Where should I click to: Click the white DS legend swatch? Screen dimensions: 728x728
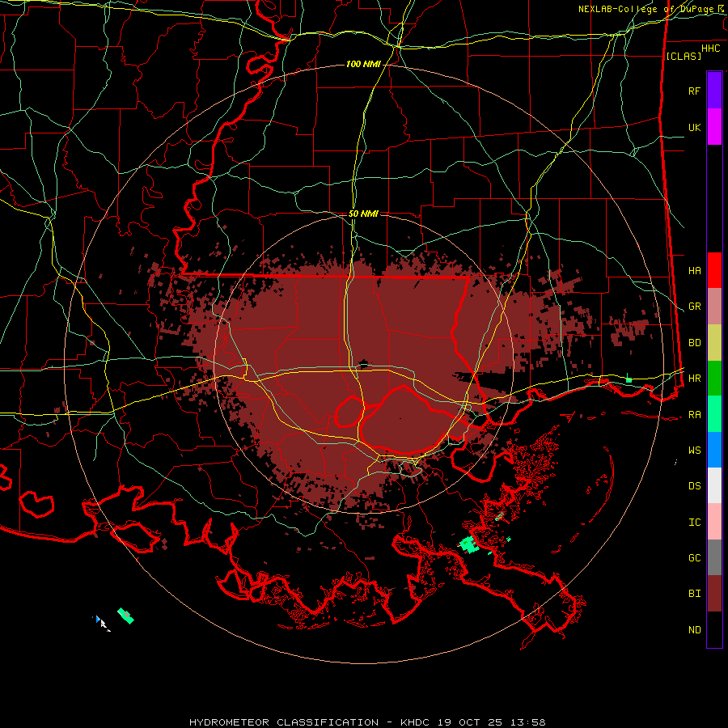click(x=714, y=485)
